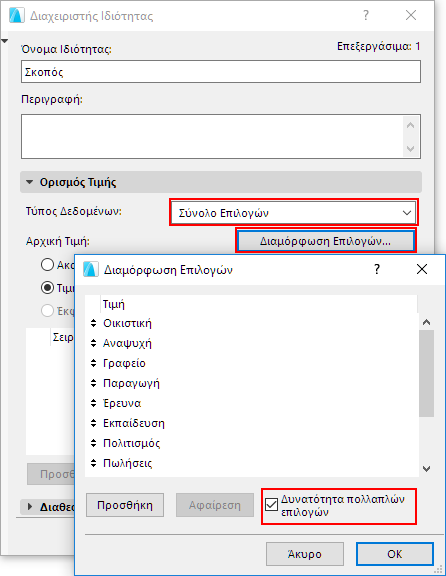Click the help question mark in Διαμόρφωση Επιλογών
Image resolution: width=446 pixels, height=576 pixels.
click(x=377, y=269)
